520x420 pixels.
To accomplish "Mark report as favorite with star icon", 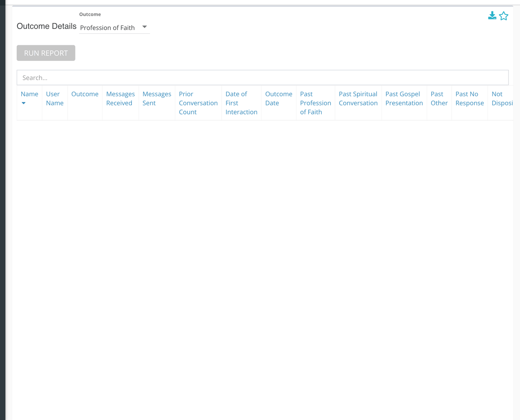I will 504,16.
